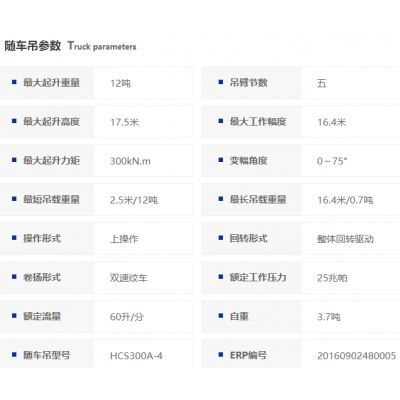Screen dimensions: 400x400
Task: Select the 300kN.m torque value
Action: click(130, 161)
